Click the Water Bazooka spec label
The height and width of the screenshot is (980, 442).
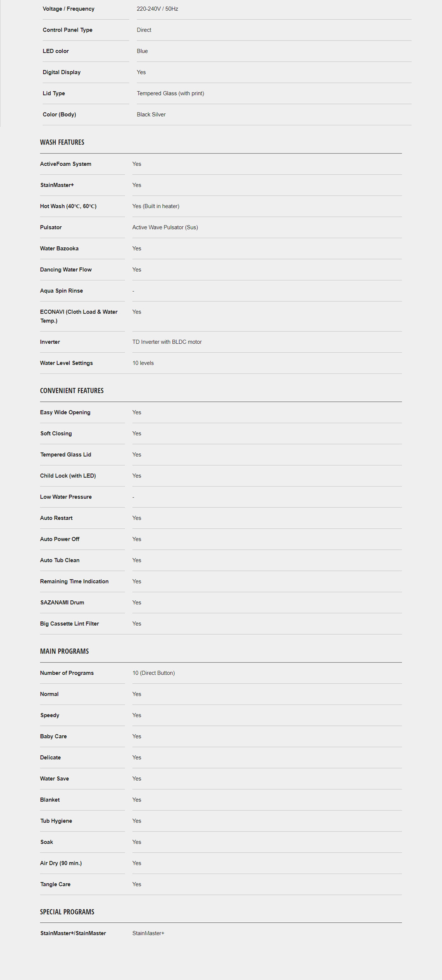pyautogui.click(x=59, y=249)
